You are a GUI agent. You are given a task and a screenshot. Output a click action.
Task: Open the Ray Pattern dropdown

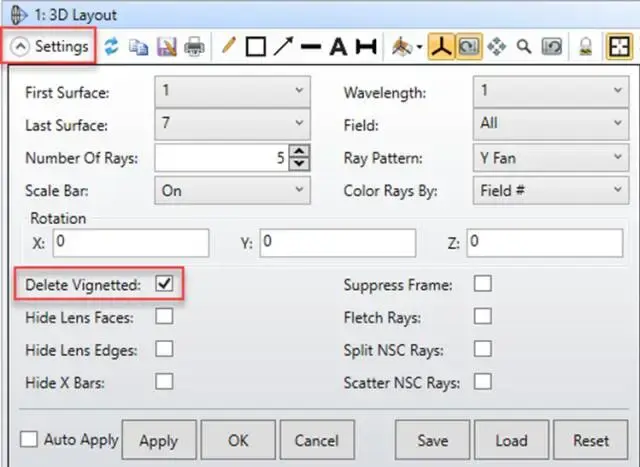(551, 158)
